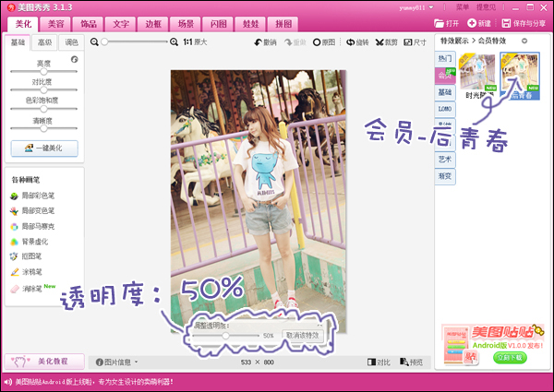Select the 渐变 gradient effects category
The height and width of the screenshot is (392, 554).
point(445,176)
